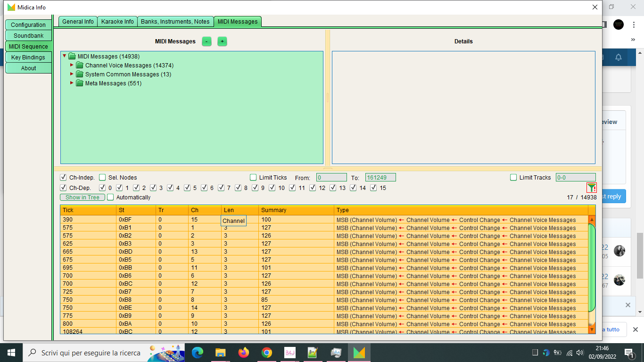This screenshot has height=362, width=644.
Task: Open the Banks, Instruments, Notes tab
Action: 175,22
